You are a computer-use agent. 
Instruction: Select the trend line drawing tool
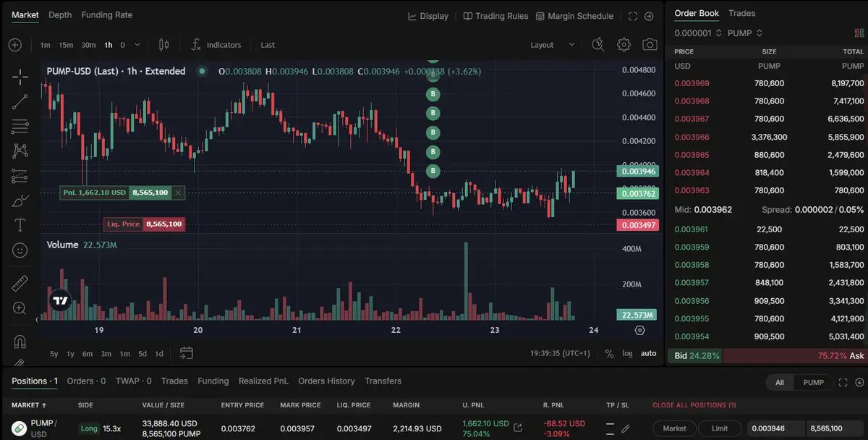pos(20,102)
